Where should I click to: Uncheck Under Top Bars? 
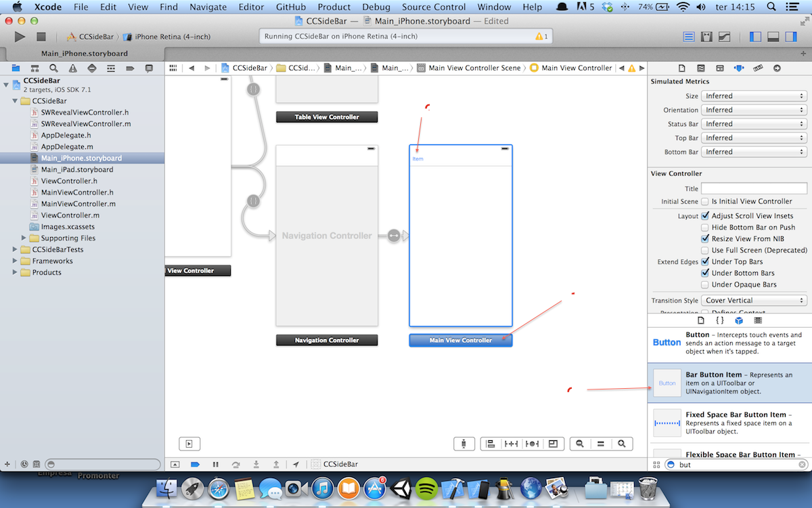coord(705,261)
